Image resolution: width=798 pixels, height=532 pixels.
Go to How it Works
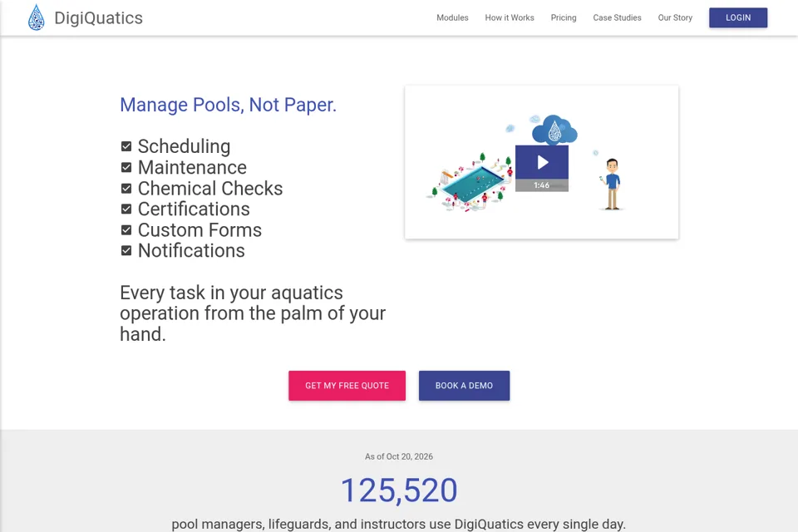coord(510,17)
